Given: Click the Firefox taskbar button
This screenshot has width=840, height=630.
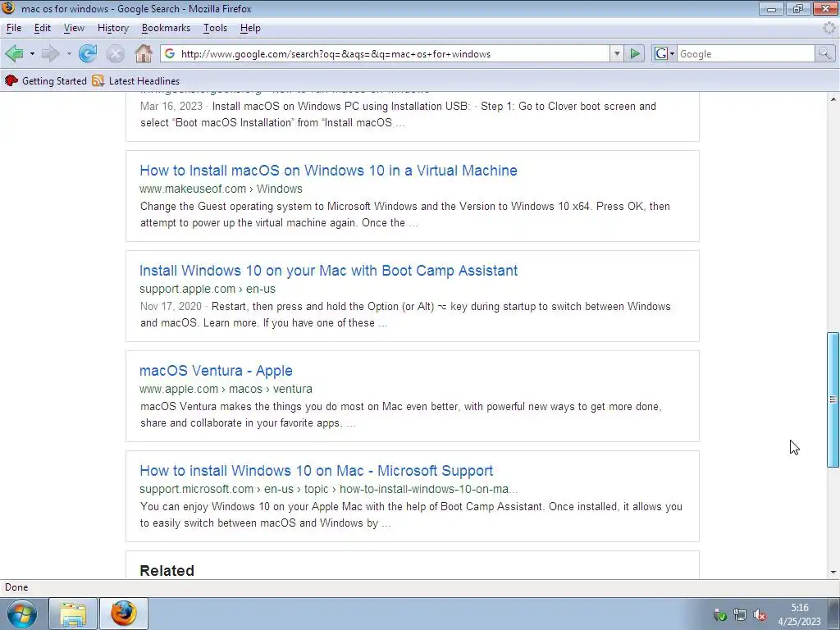Looking at the screenshot, I should pos(124,614).
